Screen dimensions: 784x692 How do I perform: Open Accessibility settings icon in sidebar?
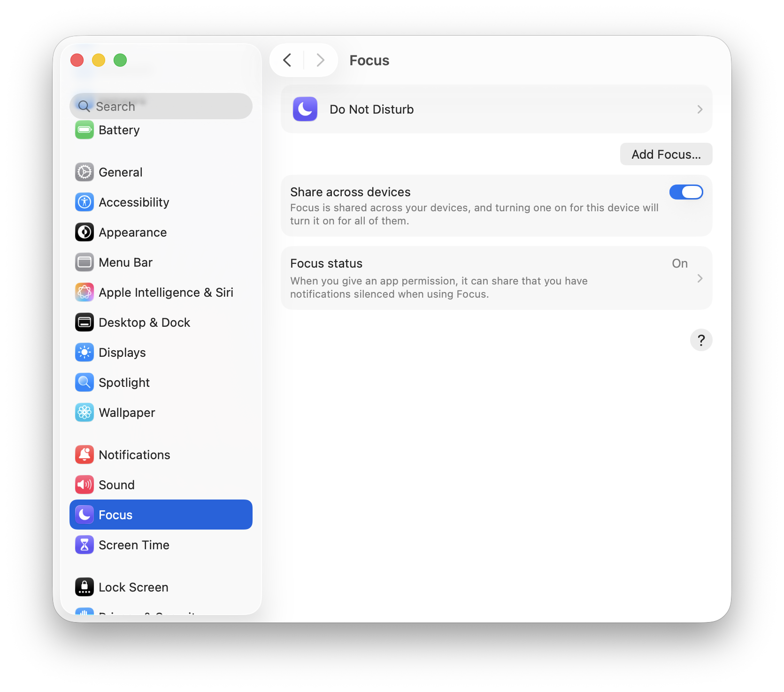(85, 202)
